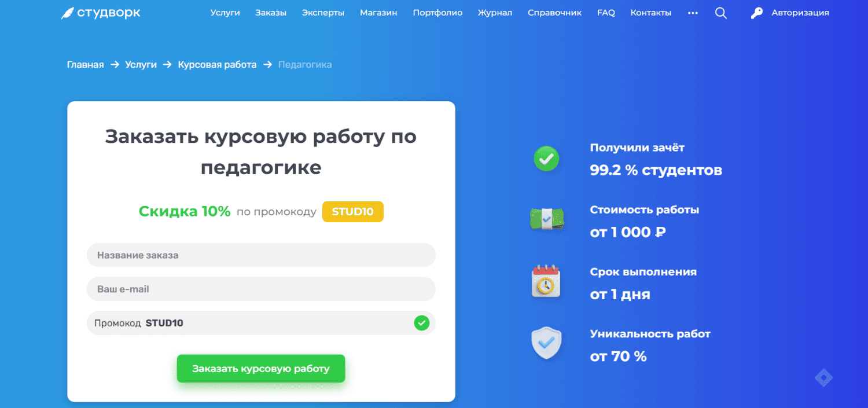
Task: Open Магазин in the top navigation
Action: (x=378, y=13)
